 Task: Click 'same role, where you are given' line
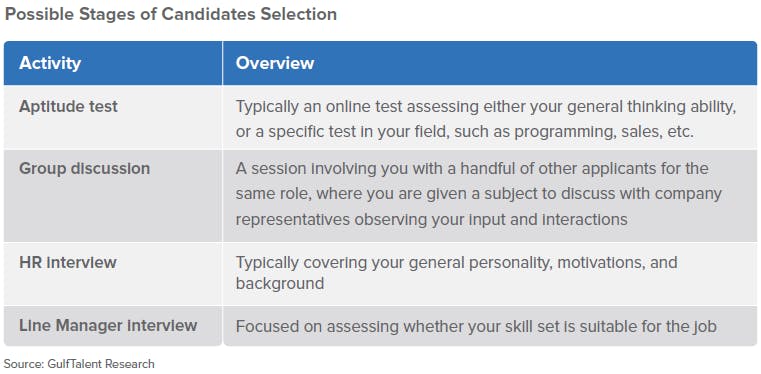[350, 194]
